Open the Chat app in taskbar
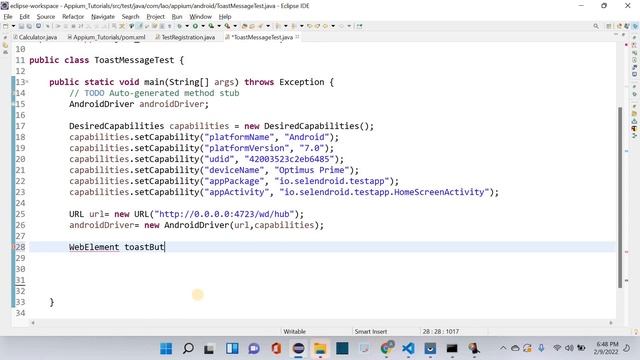Screen dimensions: 640x360 254,349
